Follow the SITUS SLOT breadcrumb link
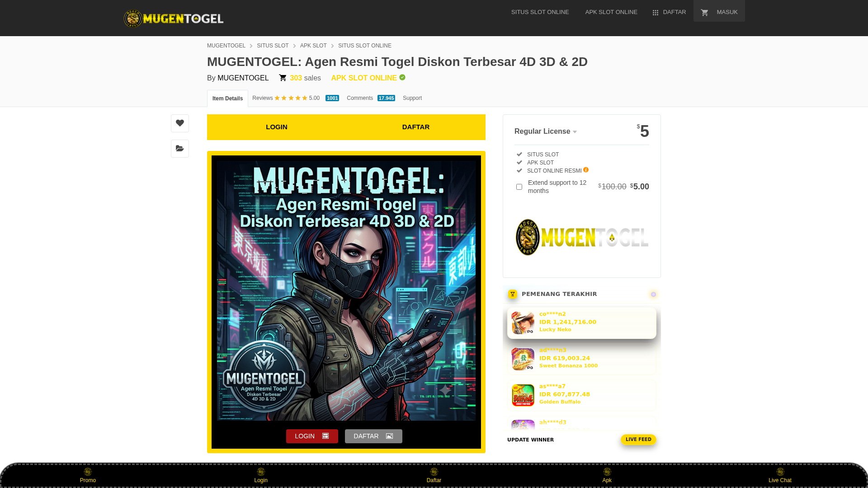Viewport: 868px width, 488px height. [273, 46]
